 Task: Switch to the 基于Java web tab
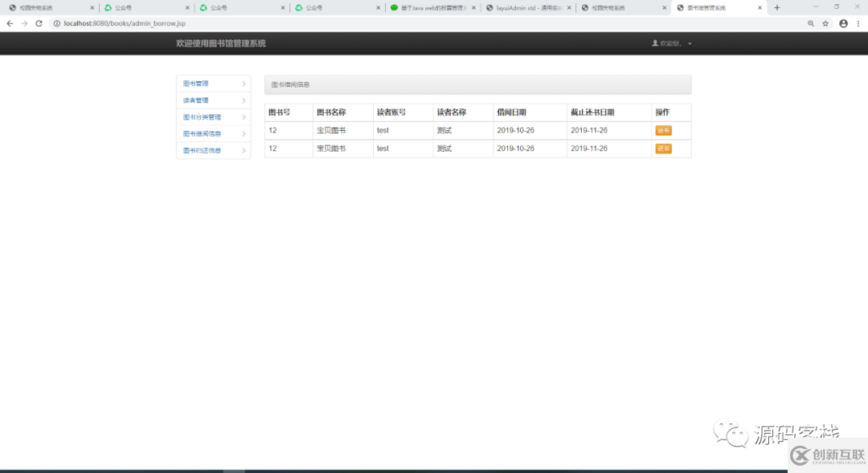coord(433,8)
